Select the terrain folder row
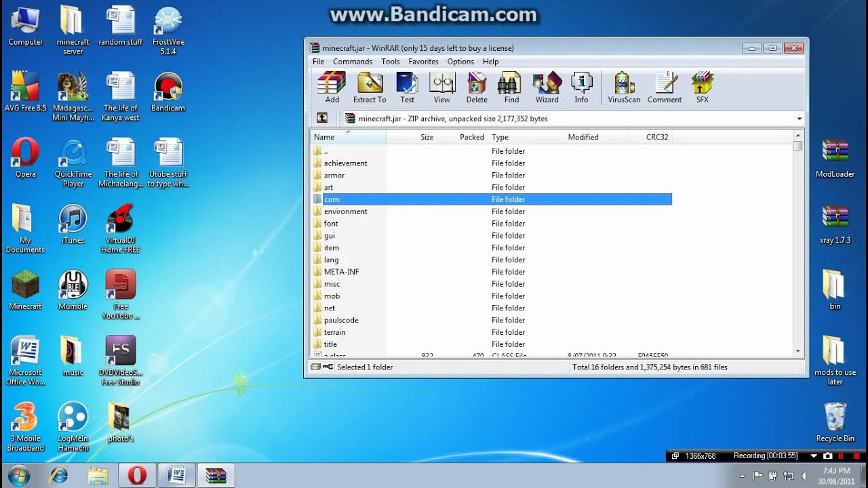This screenshot has width=868, height=488. (x=492, y=332)
